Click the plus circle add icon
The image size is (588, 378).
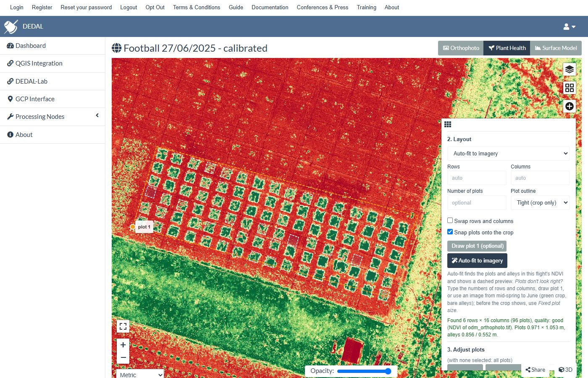point(570,106)
